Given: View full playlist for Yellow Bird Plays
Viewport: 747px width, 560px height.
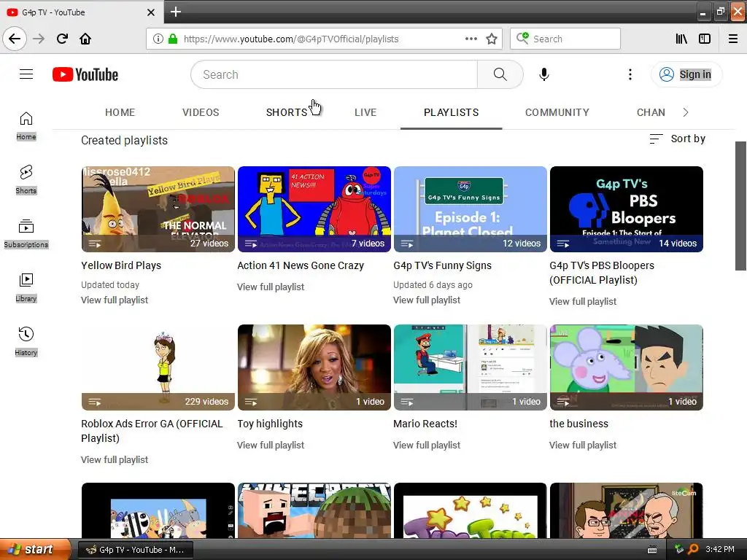Looking at the screenshot, I should 115,300.
